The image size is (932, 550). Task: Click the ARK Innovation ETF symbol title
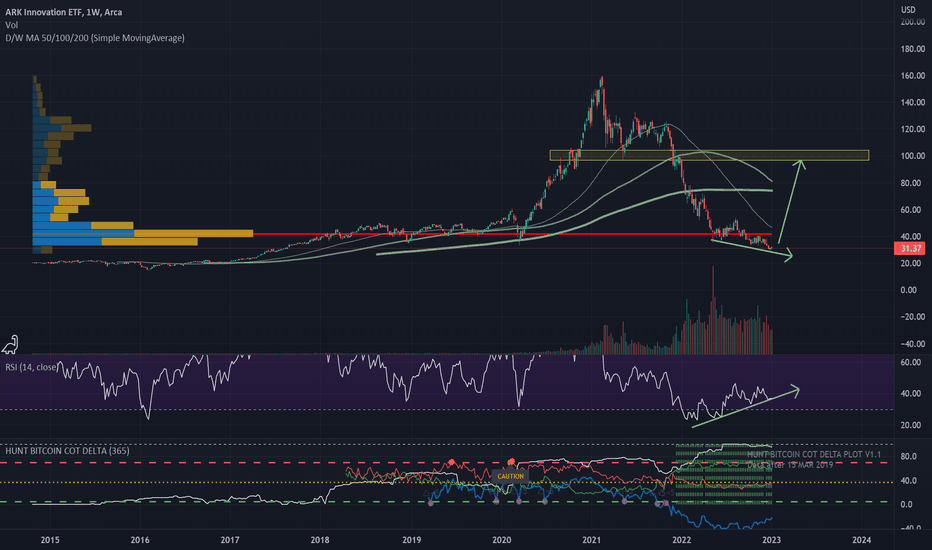pos(64,12)
